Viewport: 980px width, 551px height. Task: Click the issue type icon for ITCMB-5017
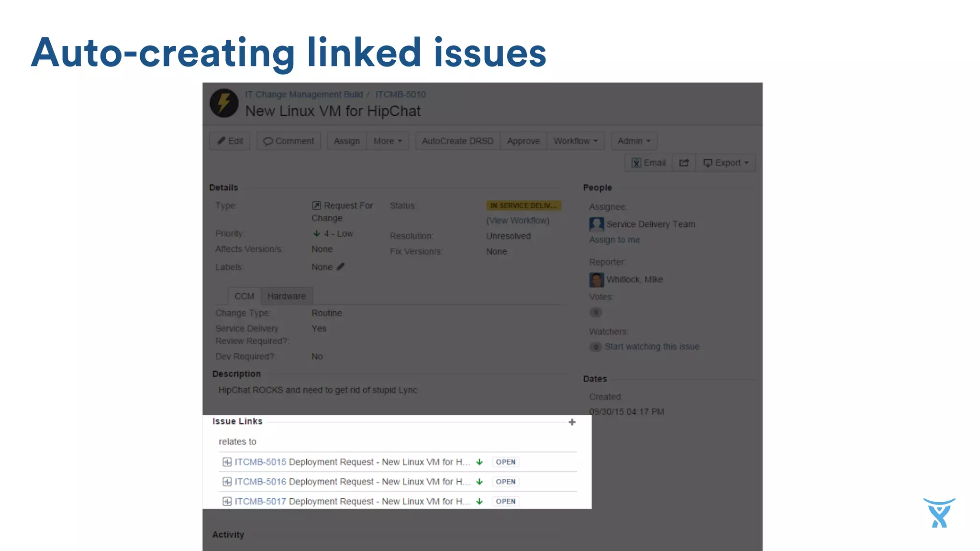(x=227, y=501)
